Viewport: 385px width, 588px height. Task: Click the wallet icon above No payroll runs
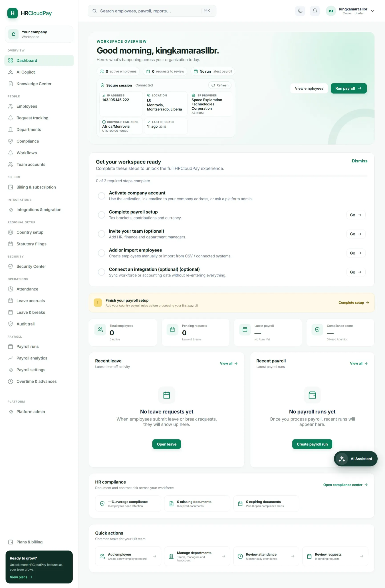pos(312,395)
